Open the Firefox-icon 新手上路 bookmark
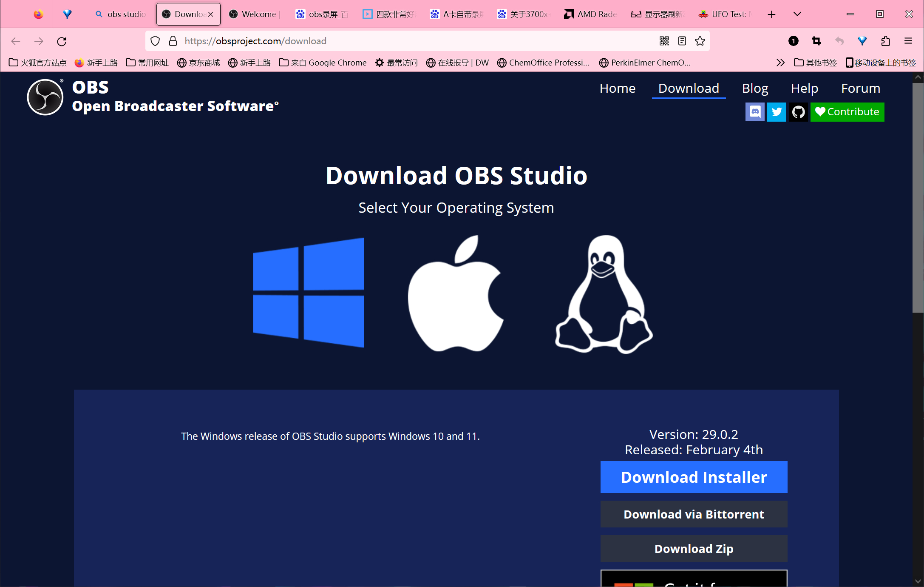Screen dimensions: 924x587 pyautogui.click(x=96, y=63)
